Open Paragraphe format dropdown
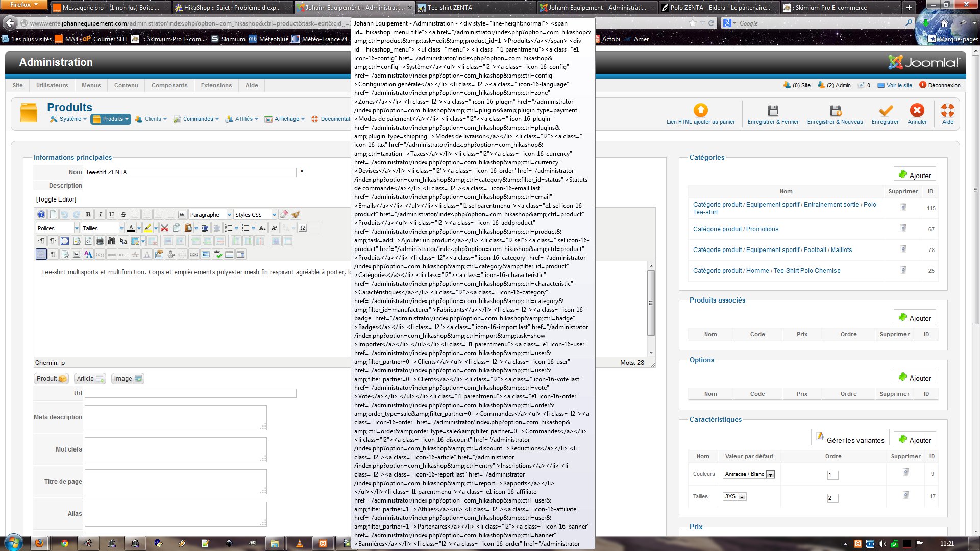Screen dimensions: 980x551 click(x=210, y=215)
